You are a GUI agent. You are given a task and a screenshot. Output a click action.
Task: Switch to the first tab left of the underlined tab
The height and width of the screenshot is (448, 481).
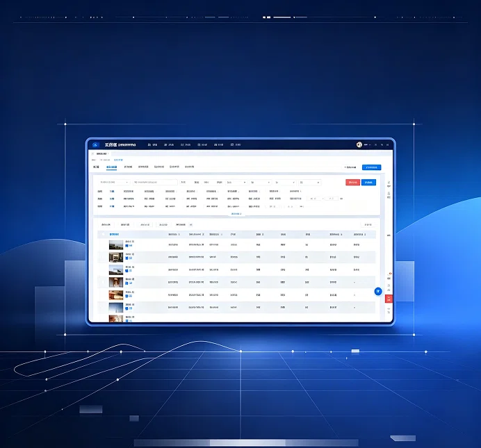tap(96, 167)
